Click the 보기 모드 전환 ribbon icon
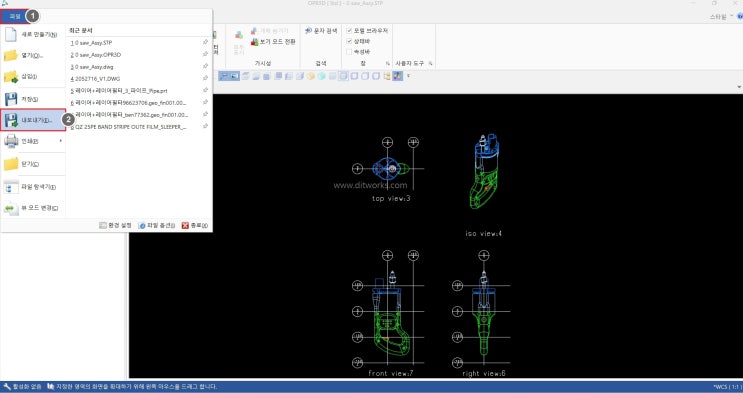The width and height of the screenshot is (743, 393). click(x=254, y=42)
